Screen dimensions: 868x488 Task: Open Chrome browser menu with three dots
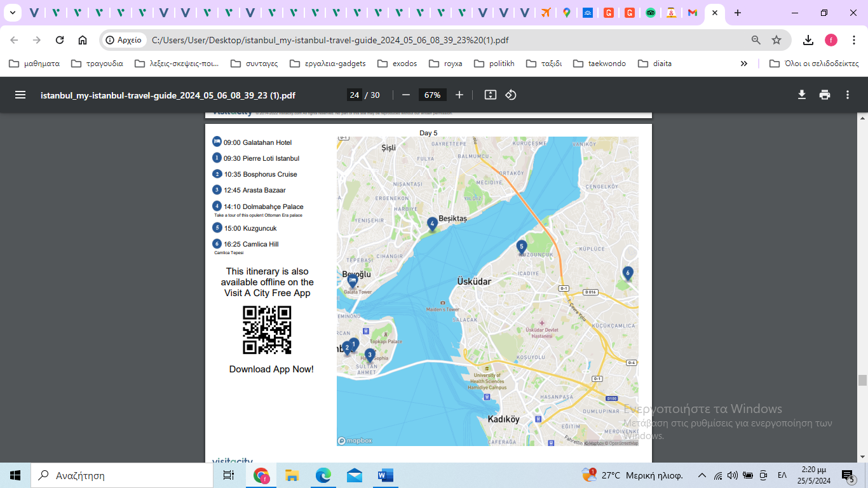[x=853, y=40]
